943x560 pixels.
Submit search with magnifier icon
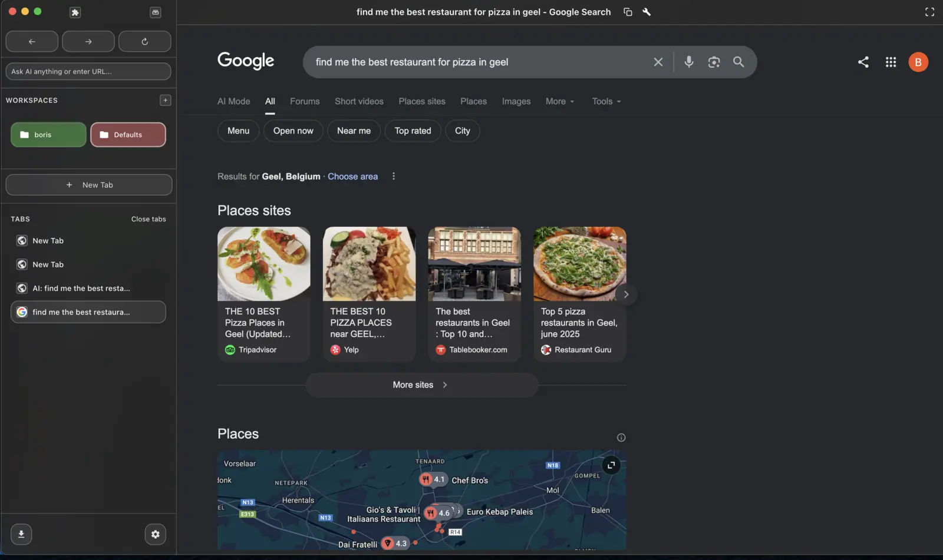click(738, 62)
